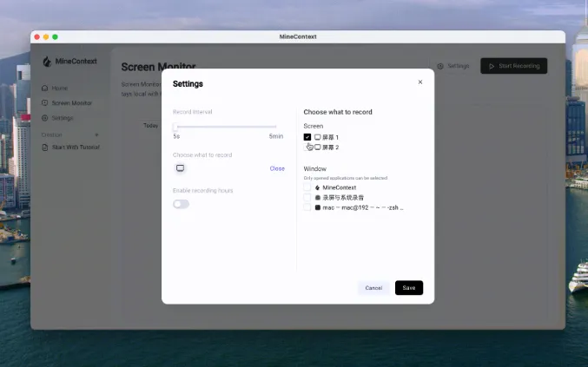Open Start With Tutorial in the sidebar
The height and width of the screenshot is (367, 588).
[76, 147]
